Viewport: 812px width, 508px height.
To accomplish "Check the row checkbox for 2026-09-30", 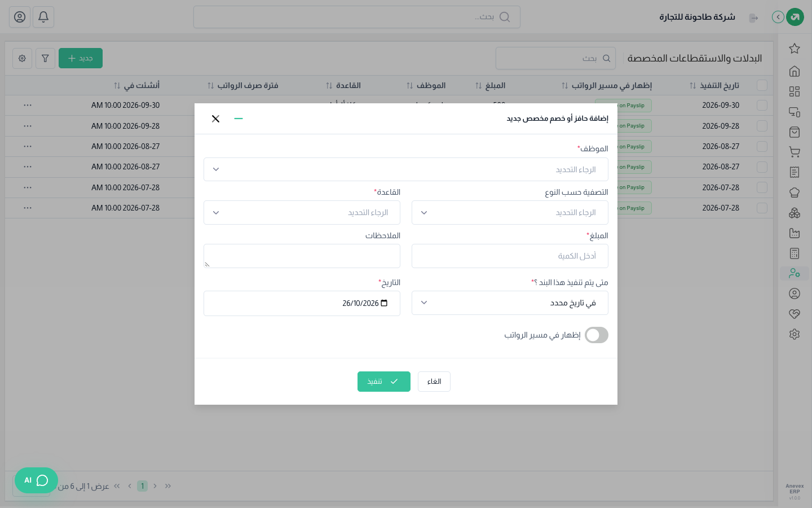I will 762,106.
